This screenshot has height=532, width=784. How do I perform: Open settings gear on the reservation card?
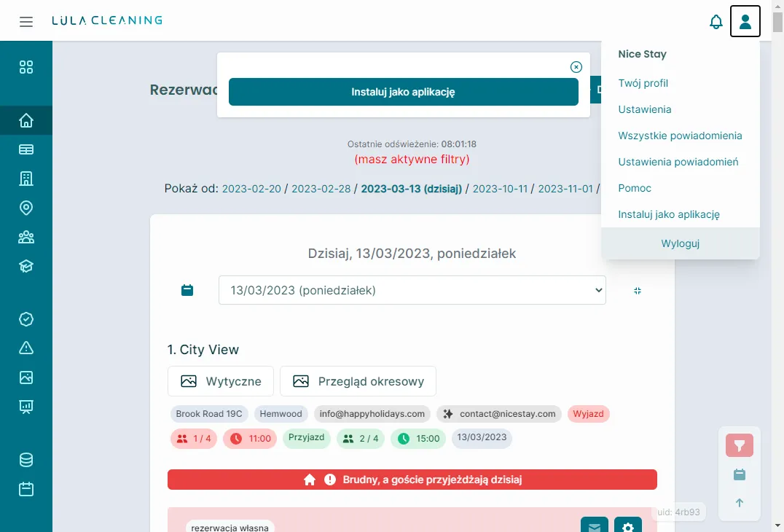pos(627,525)
